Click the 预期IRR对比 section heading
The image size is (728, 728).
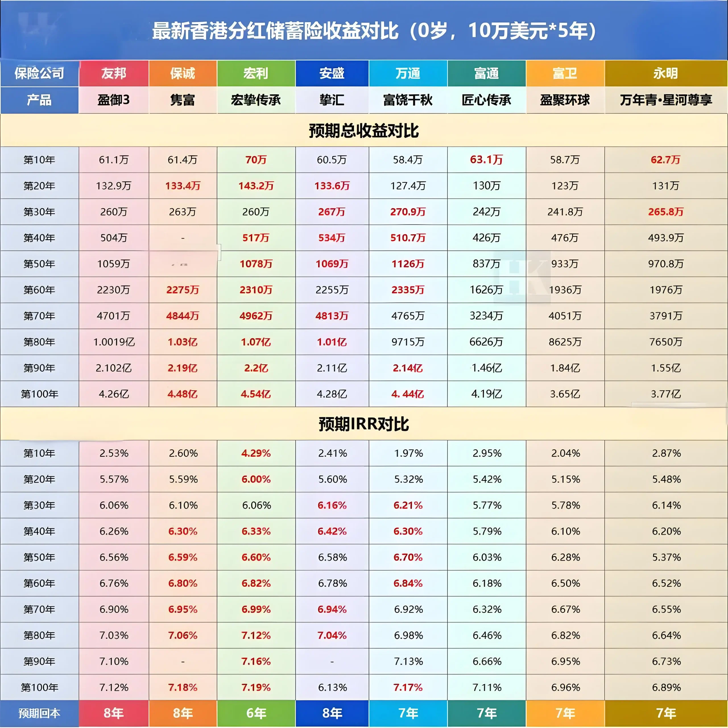(364, 423)
